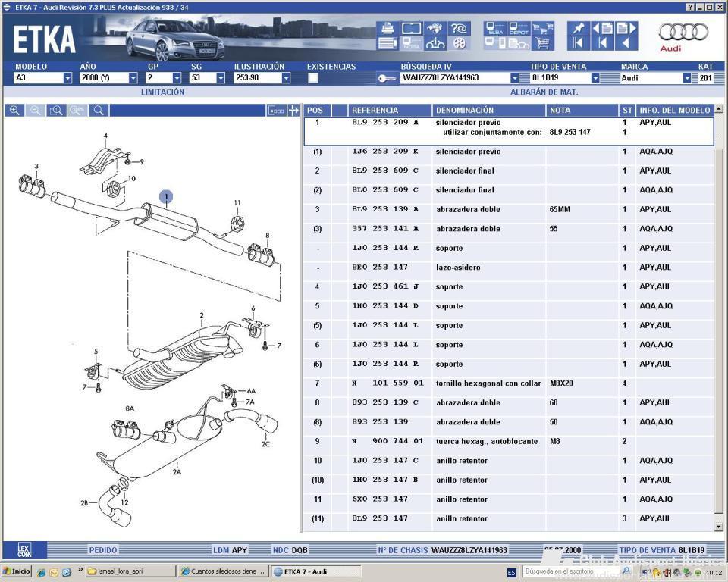
Task: Click the ETKA 7 - Audi taskbar button
Action: click(315, 571)
